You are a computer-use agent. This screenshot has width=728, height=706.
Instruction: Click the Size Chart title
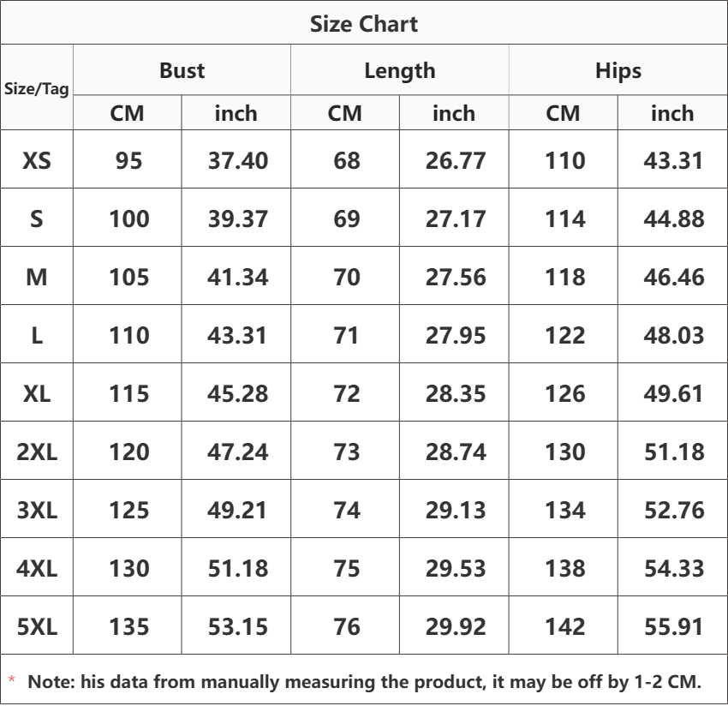(x=363, y=24)
